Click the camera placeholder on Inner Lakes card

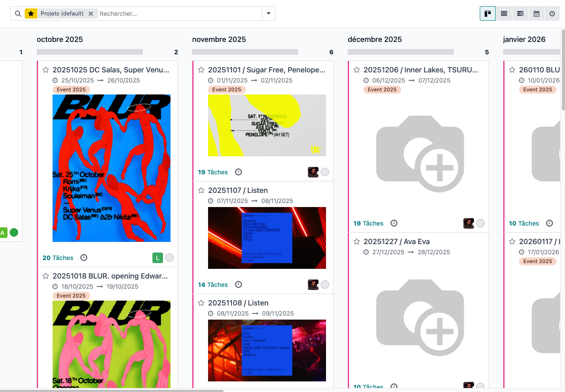tap(419, 154)
